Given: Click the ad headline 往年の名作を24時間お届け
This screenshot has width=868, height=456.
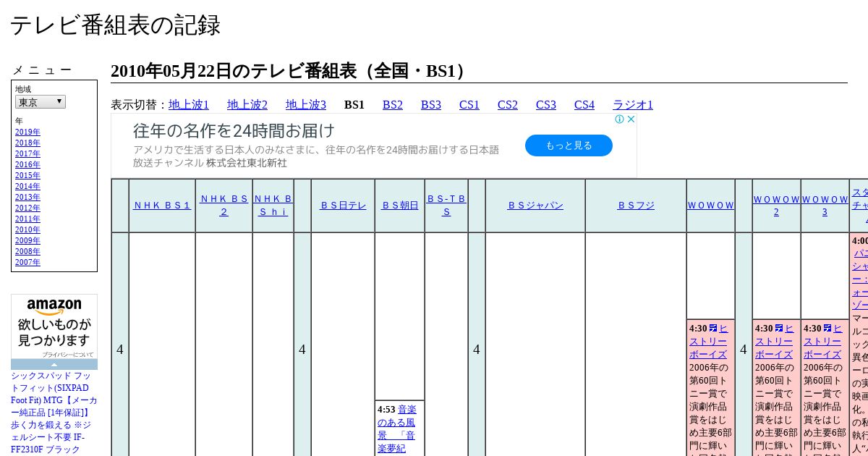Looking at the screenshot, I should click(234, 131).
